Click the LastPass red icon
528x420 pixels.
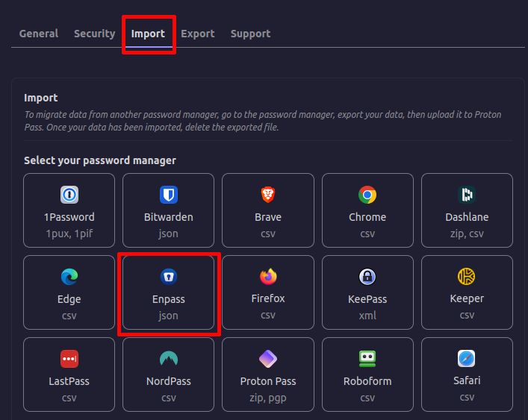(x=69, y=359)
